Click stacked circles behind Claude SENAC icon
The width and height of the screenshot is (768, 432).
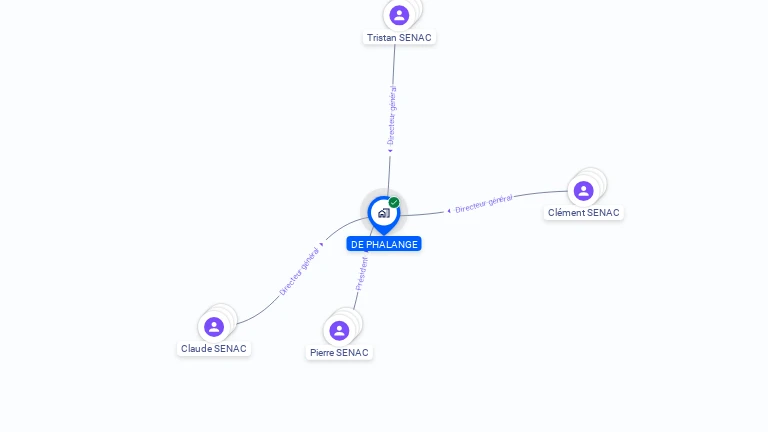(225, 316)
